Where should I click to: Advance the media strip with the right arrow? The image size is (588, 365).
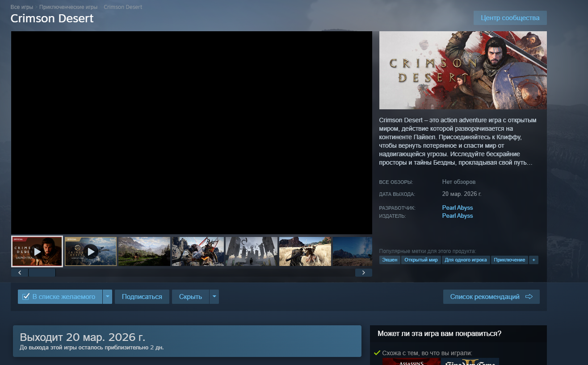coord(364,273)
